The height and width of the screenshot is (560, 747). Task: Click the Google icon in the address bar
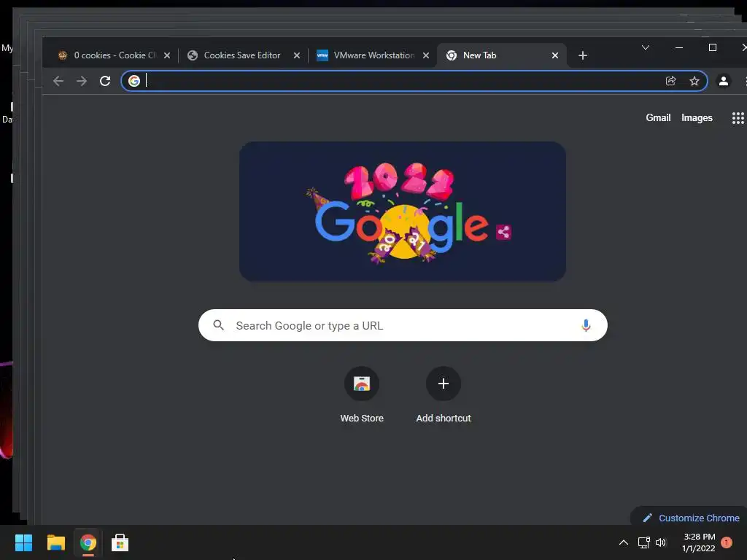click(x=134, y=81)
